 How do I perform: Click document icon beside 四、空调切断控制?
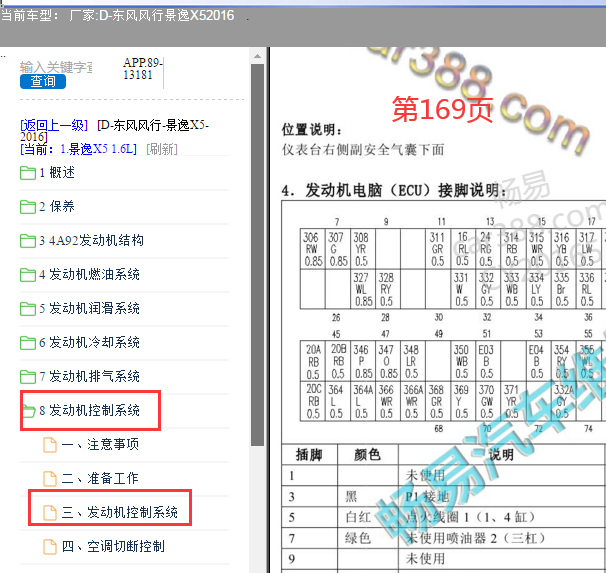[50, 547]
